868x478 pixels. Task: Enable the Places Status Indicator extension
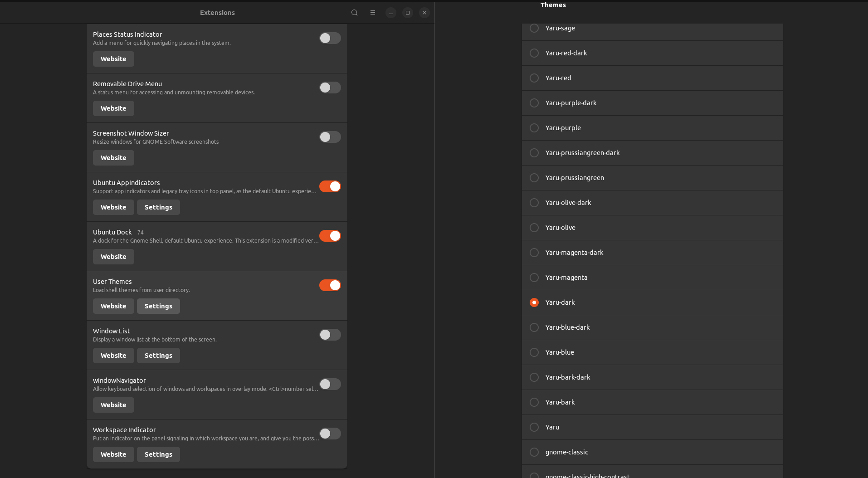click(330, 38)
